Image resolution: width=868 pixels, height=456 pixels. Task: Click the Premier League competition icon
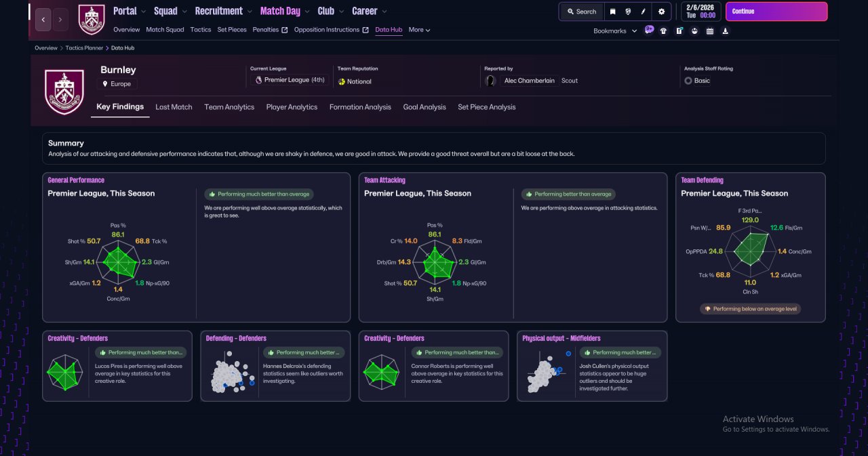point(258,80)
